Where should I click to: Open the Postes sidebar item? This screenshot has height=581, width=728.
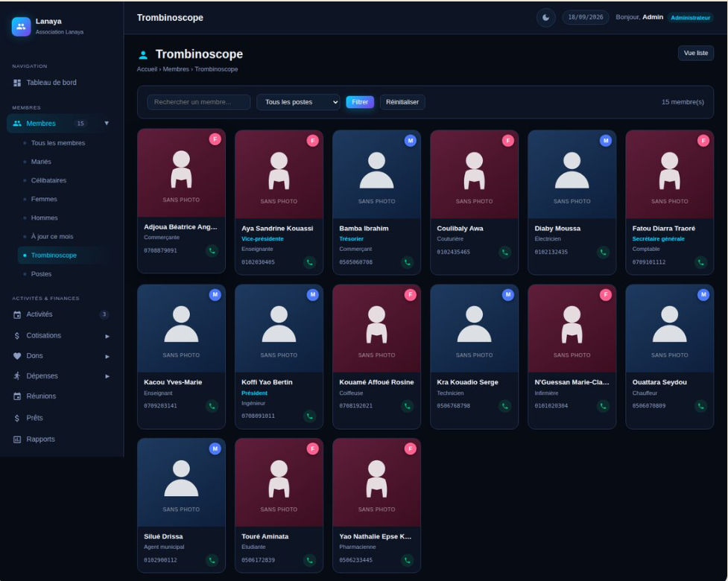pos(41,274)
